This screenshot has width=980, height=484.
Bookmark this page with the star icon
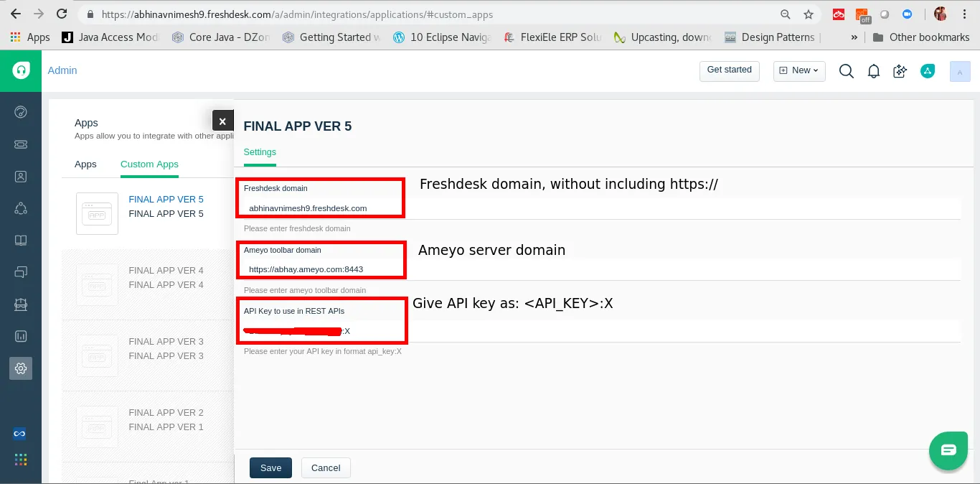(x=809, y=14)
